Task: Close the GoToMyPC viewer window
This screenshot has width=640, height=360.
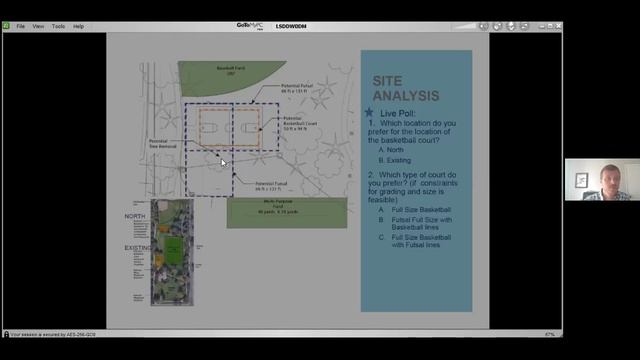Action: pyautogui.click(x=558, y=26)
